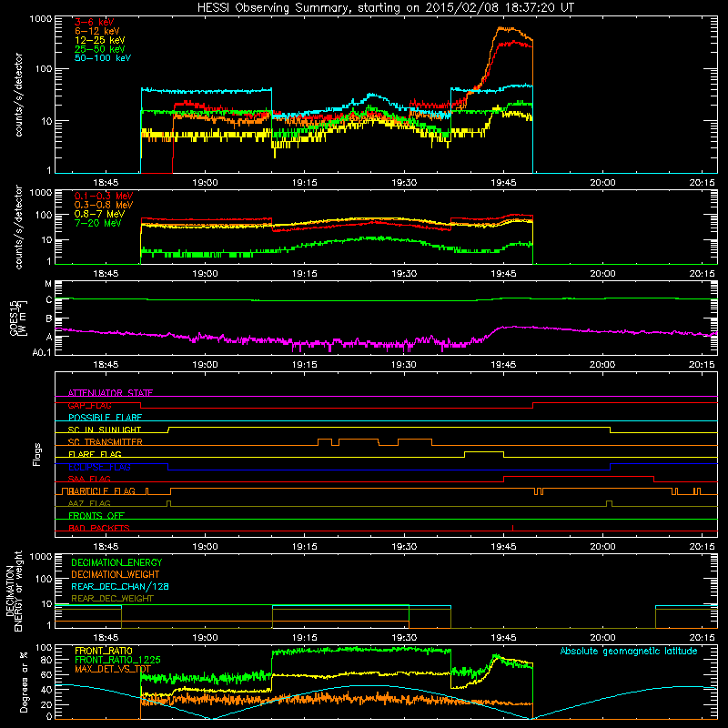Viewport: 728px width, 728px height.
Task: Click the DECIMATION_WEIGHT legend label
Action: (116, 574)
